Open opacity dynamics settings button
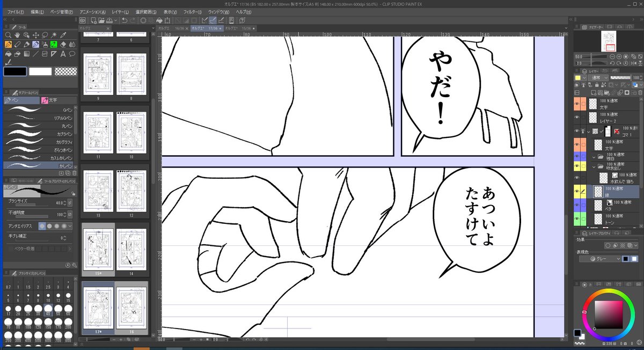This screenshot has height=350, width=644. [69, 214]
